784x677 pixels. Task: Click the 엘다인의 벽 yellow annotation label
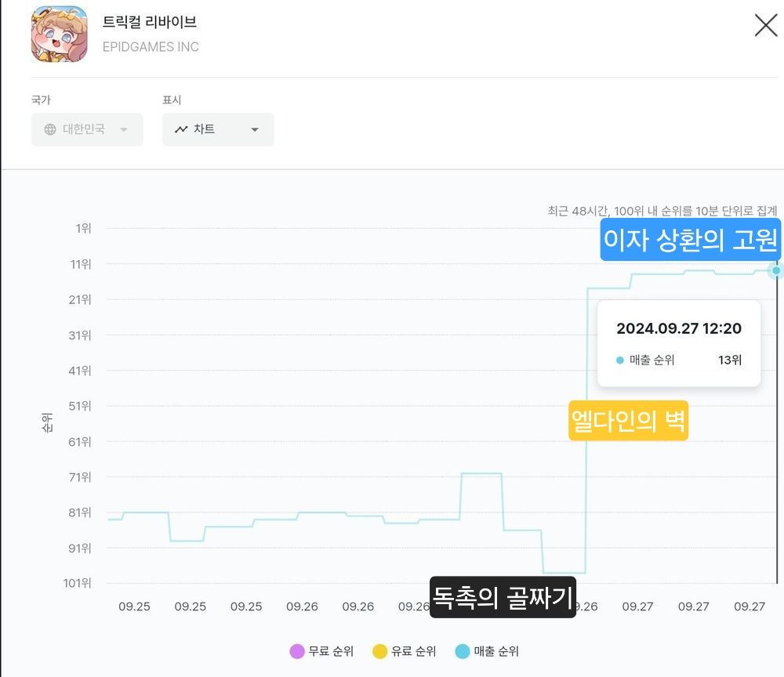click(629, 420)
